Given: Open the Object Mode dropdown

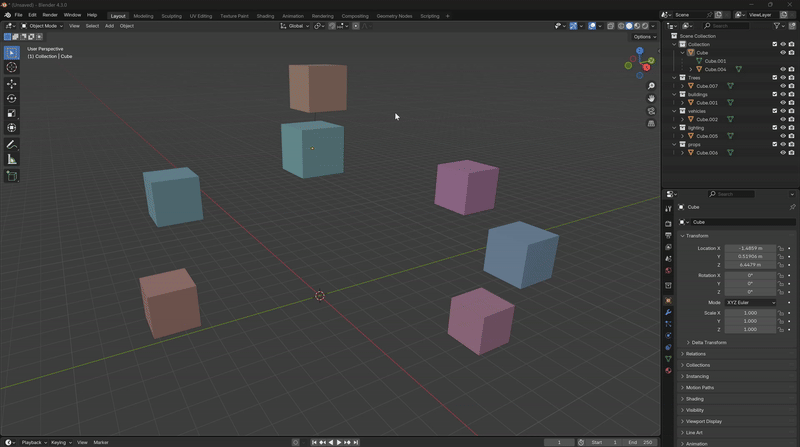Looking at the screenshot, I should coord(43,26).
